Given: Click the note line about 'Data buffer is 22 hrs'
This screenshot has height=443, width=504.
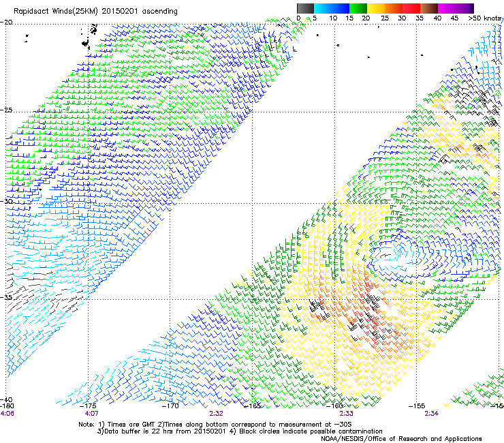Looking at the screenshot, I should [240, 431].
